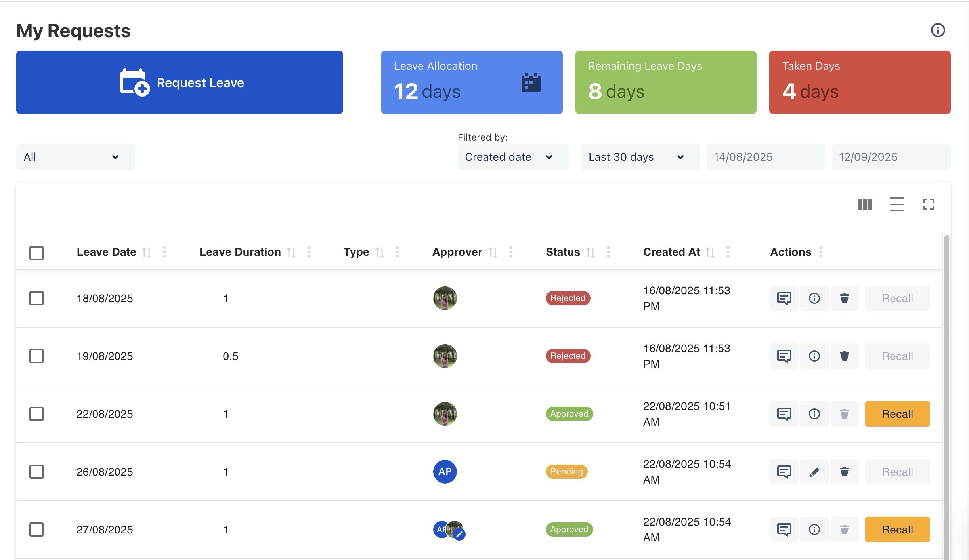The image size is (969, 560).
Task: View info for the 22/08/2025 request
Action: (814, 414)
